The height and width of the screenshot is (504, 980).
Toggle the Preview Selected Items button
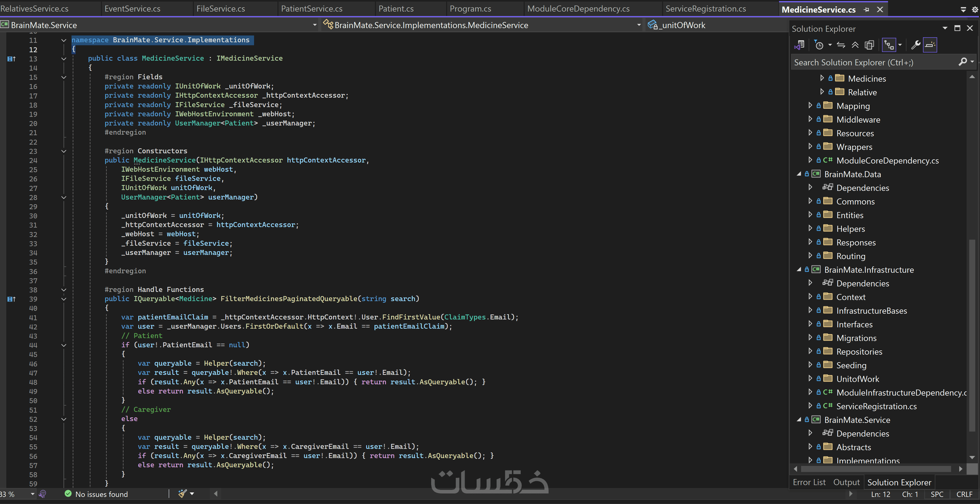(x=930, y=45)
